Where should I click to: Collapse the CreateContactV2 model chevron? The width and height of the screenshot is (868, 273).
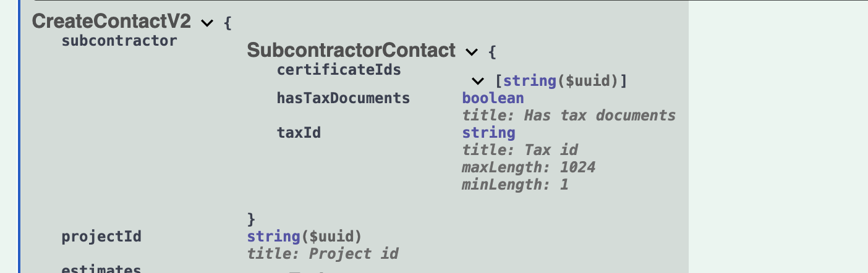click(x=207, y=23)
